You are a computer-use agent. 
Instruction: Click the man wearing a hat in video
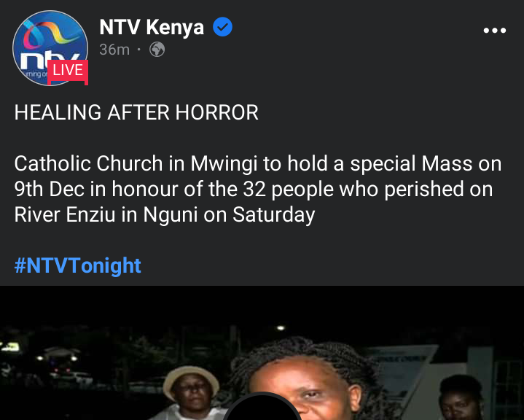[x=190, y=393]
